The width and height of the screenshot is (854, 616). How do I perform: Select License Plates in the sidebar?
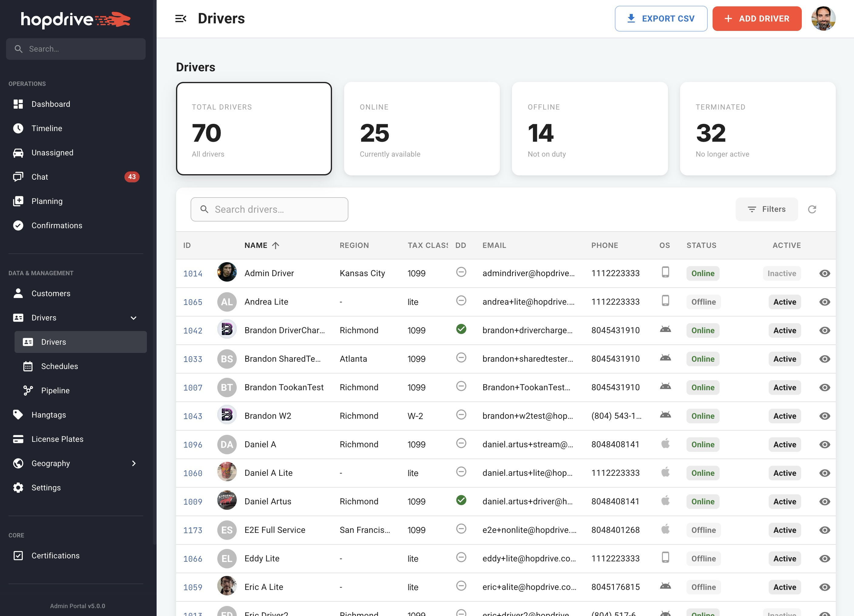57,439
